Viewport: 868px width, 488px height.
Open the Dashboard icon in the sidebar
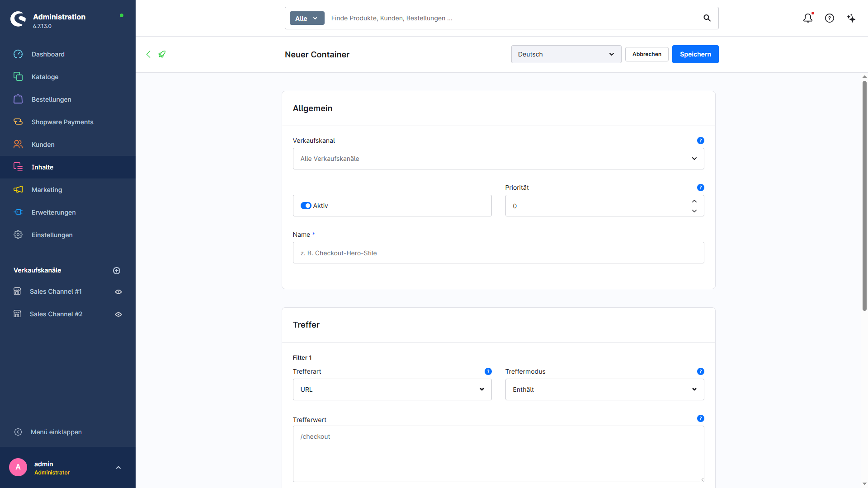[x=18, y=54]
